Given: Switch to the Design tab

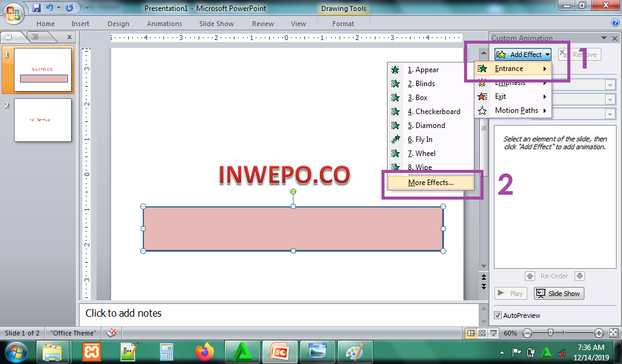Looking at the screenshot, I should 118,24.
